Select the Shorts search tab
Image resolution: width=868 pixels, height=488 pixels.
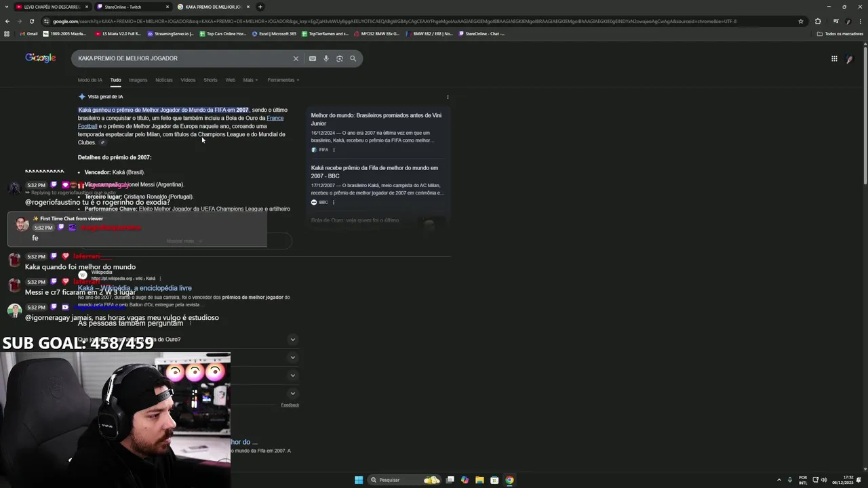[x=210, y=80]
